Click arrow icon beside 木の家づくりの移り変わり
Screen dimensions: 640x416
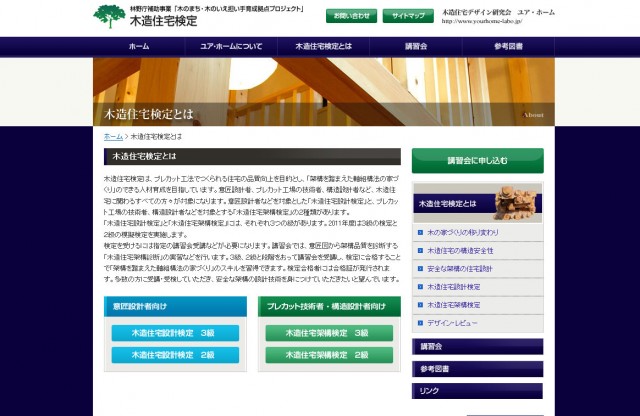pyautogui.click(x=419, y=232)
